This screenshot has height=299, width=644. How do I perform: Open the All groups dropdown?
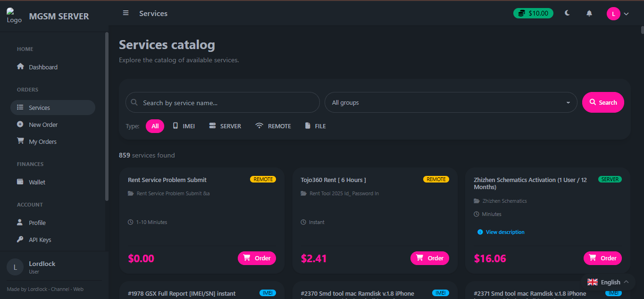pos(451,102)
